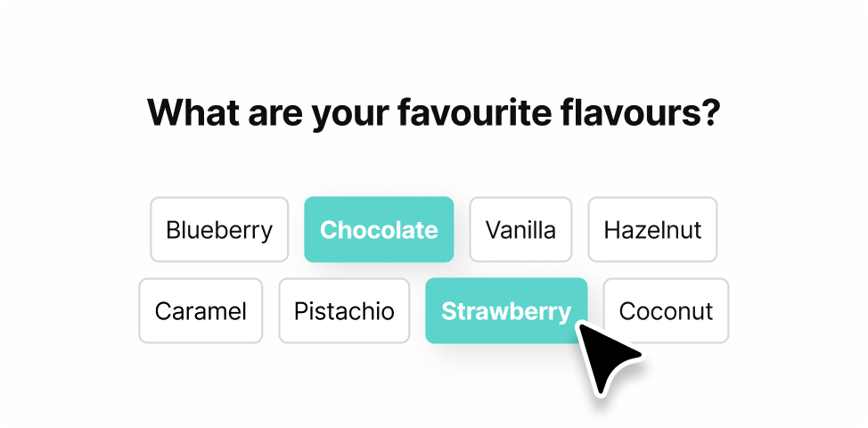Click the black arrow cursor graphic

point(609,357)
